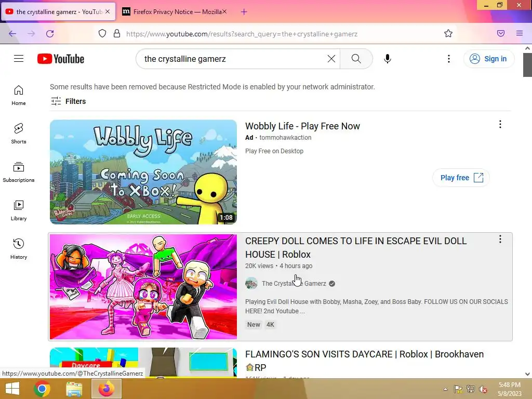Open the YouTube guide hamburger menu
Viewport: 532px width, 399px height.
click(x=19, y=59)
